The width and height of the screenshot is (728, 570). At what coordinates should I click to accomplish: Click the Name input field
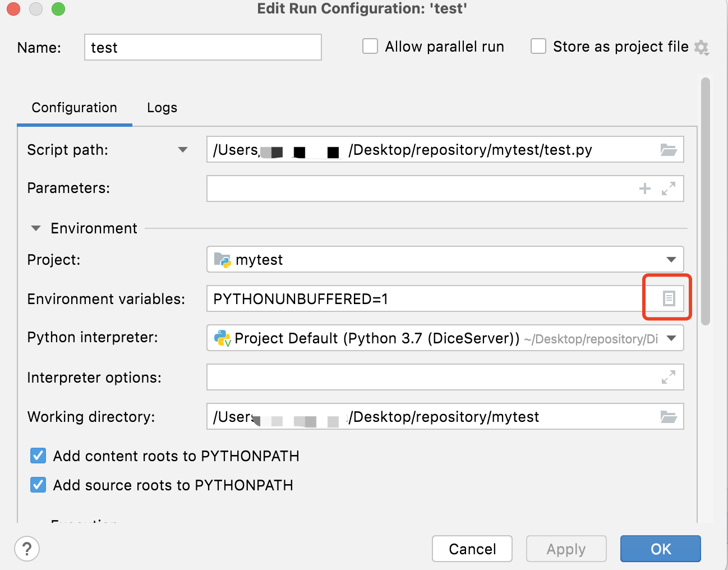[x=202, y=47]
